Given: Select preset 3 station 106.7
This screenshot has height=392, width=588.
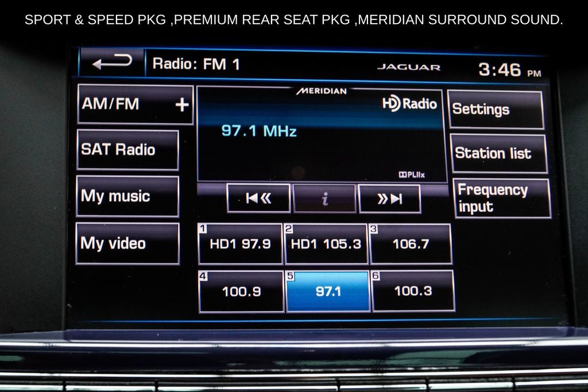Looking at the screenshot, I should [x=411, y=244].
